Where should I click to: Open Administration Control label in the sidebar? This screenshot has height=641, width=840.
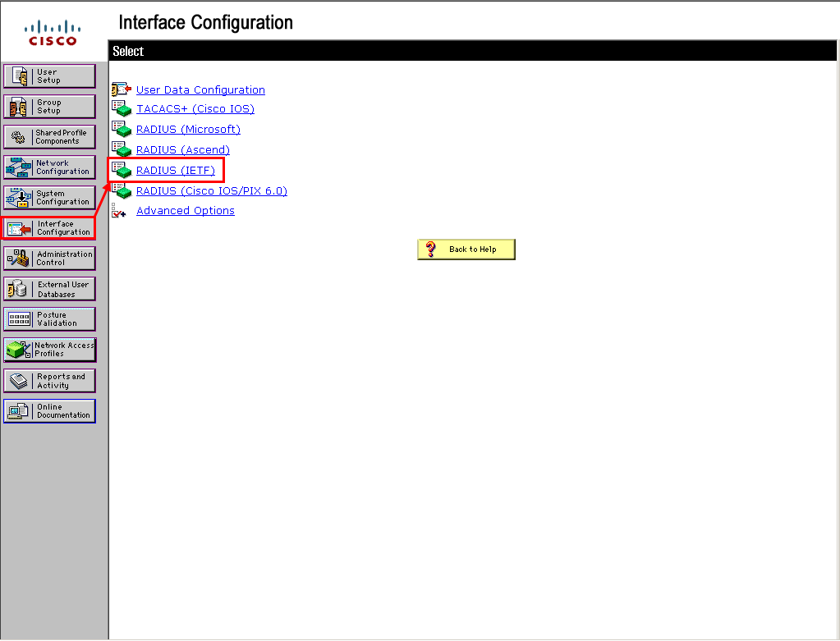tap(64, 259)
